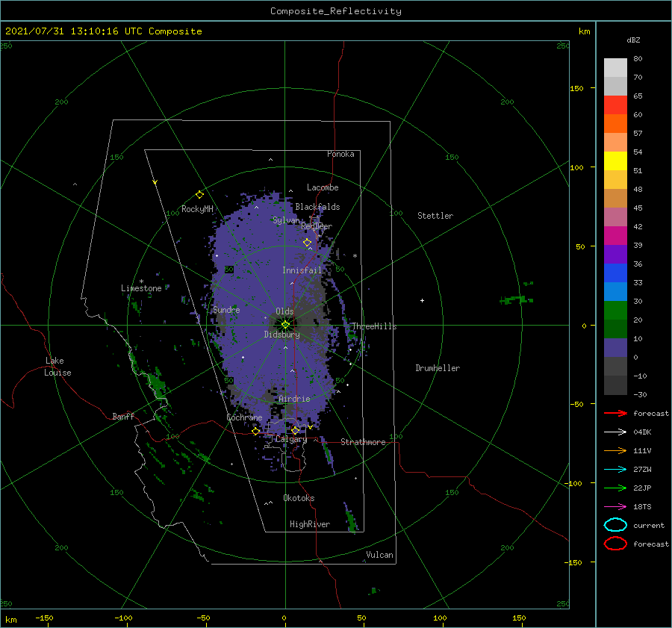This screenshot has width=672, height=628.
Task: Click the Didsbury town label
Action: [281, 335]
